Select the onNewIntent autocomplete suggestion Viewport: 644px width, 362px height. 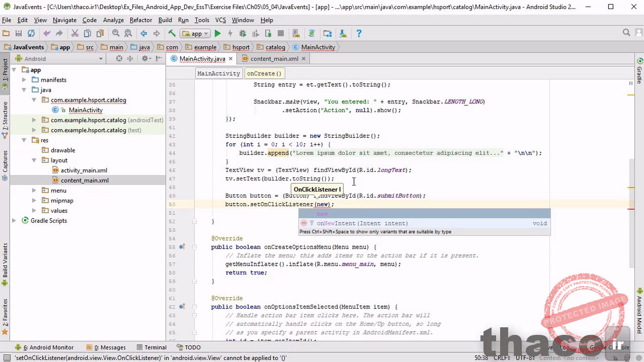tap(362, 223)
